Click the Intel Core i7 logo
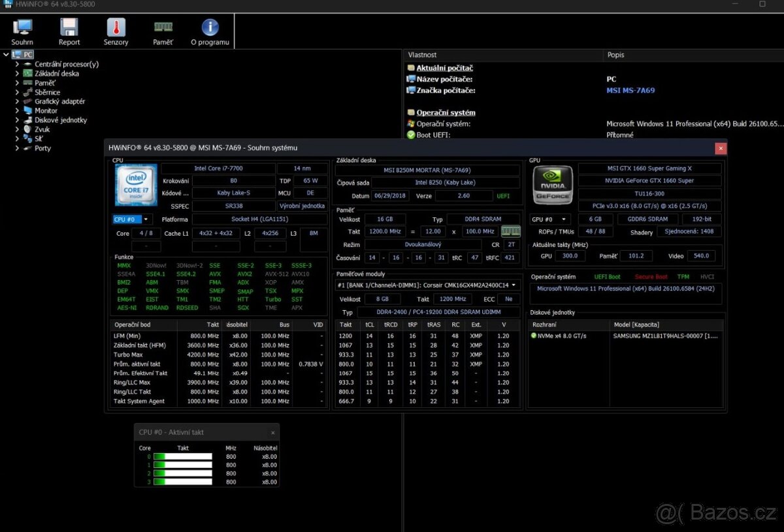784x532 pixels. [136, 185]
